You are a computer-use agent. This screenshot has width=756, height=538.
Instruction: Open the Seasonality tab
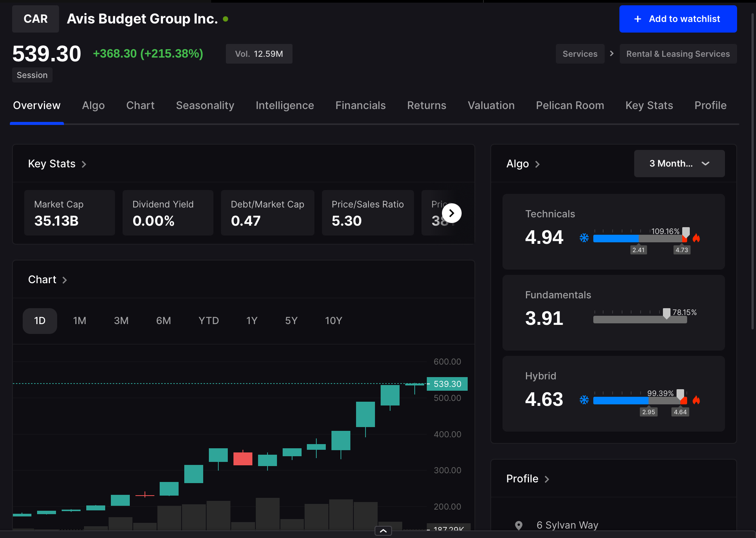(205, 105)
